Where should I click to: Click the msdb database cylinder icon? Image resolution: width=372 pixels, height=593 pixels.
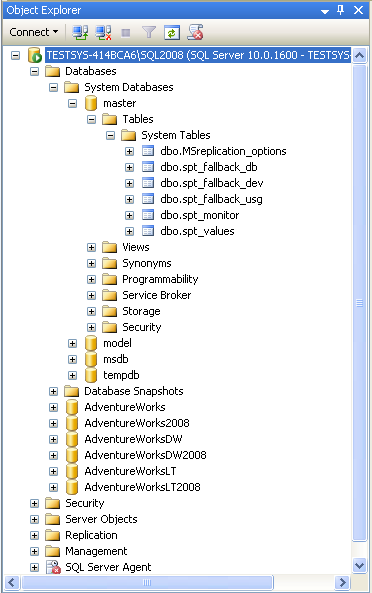[91, 359]
